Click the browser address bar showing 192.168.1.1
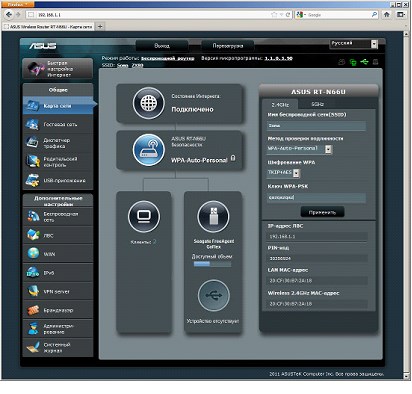Image resolution: width=412 pixels, height=394 pixels. [148, 15]
